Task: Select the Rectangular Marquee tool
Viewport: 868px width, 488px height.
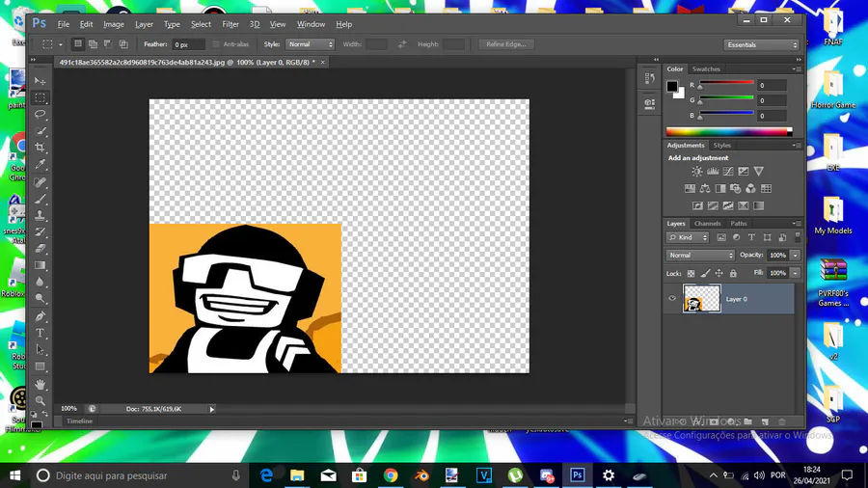Action: coord(40,98)
